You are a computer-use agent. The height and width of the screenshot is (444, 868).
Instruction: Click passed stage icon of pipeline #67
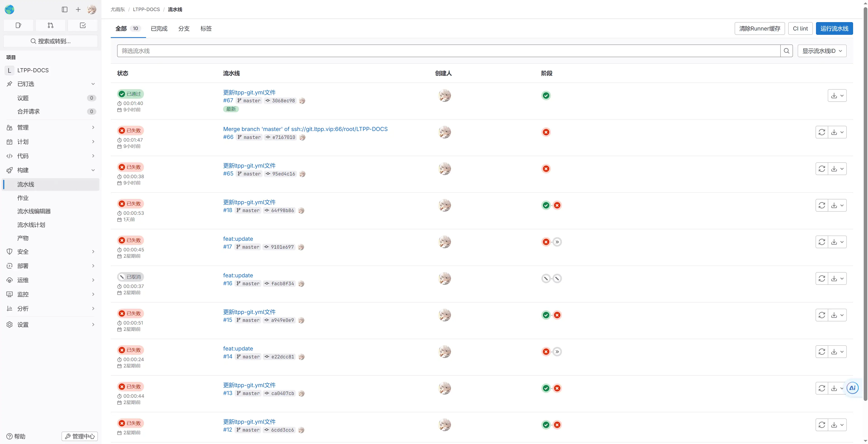(x=546, y=96)
